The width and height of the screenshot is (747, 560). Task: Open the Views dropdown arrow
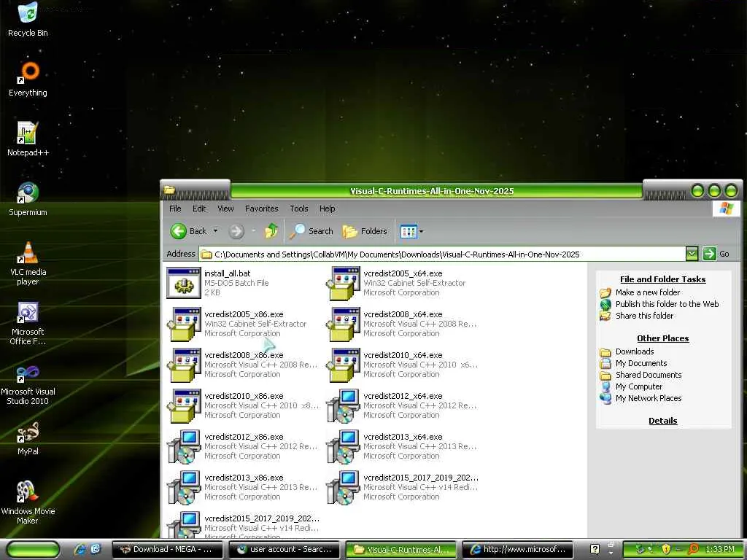tap(422, 231)
